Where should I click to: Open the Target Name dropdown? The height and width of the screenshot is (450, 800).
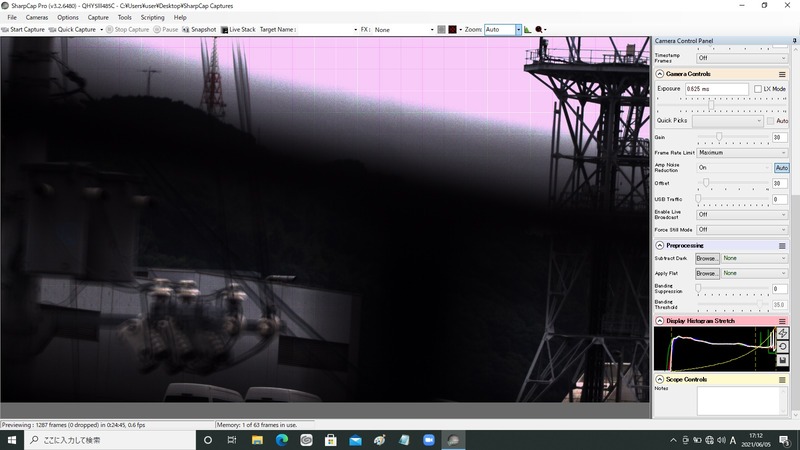[x=356, y=30]
